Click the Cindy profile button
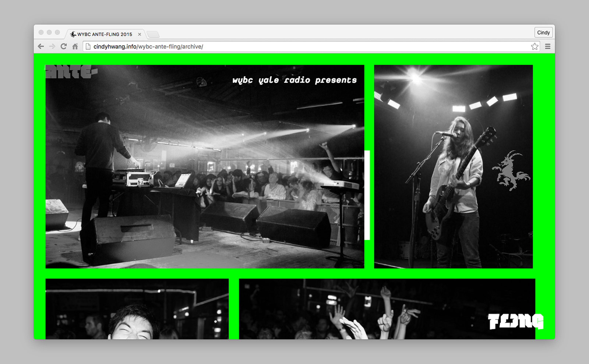 pyautogui.click(x=543, y=32)
